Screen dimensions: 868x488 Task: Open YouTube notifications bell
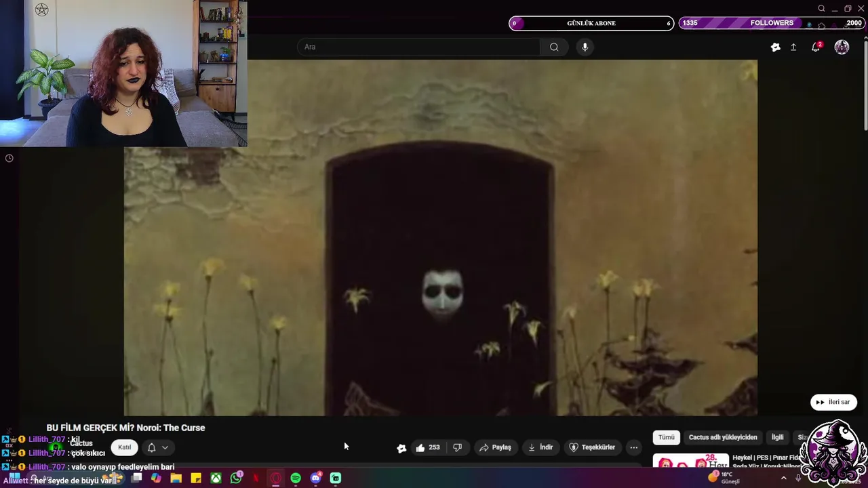816,47
